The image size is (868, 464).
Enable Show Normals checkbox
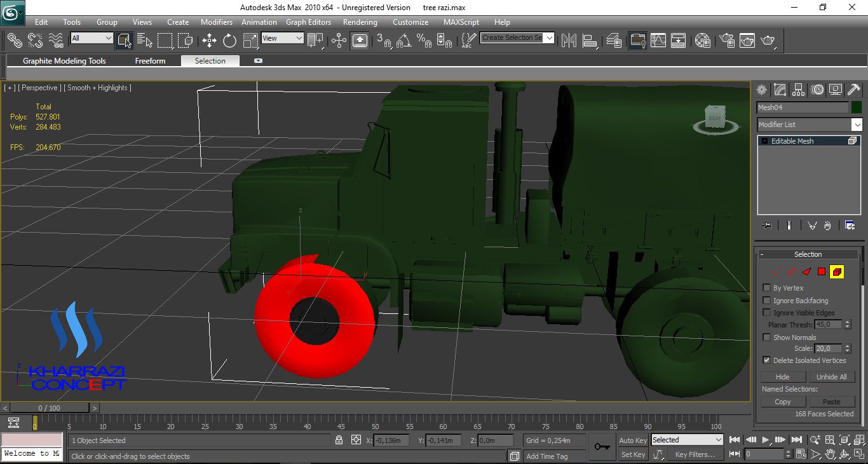click(x=767, y=338)
